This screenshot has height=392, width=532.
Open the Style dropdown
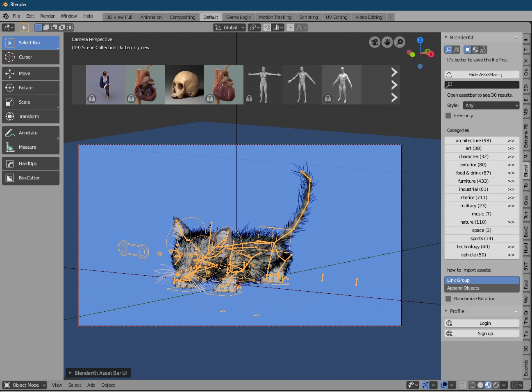pos(491,106)
